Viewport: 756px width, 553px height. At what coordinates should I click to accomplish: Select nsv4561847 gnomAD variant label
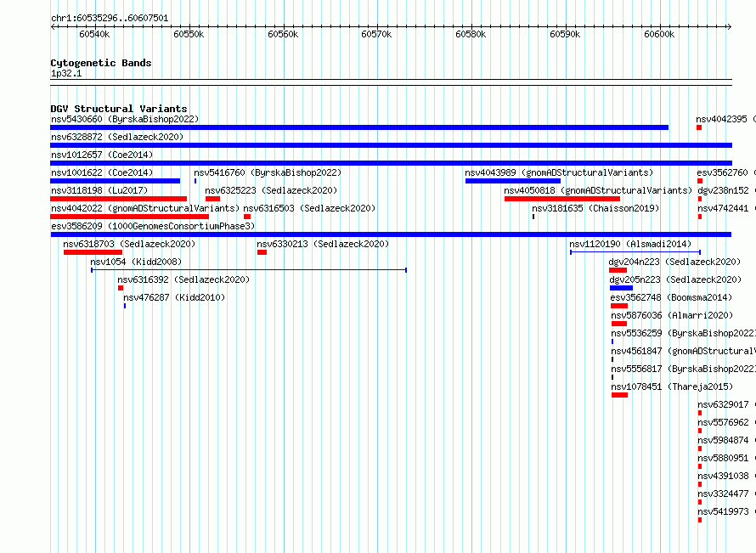click(683, 351)
